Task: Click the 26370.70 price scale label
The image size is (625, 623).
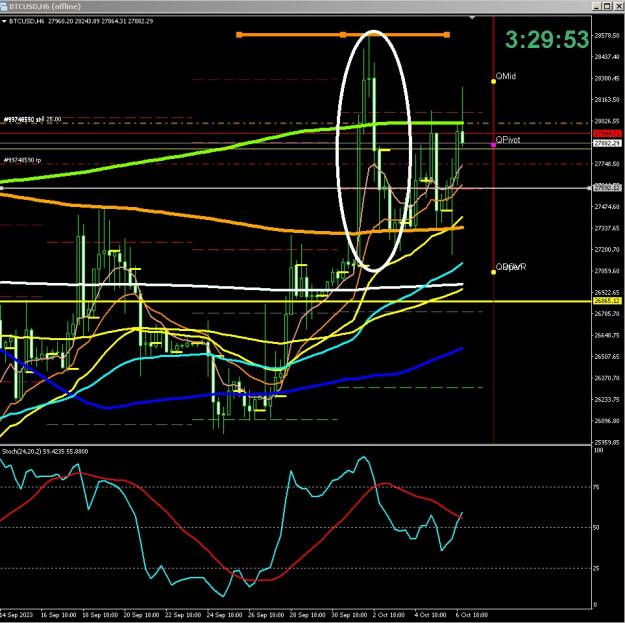Action: pyautogui.click(x=607, y=378)
